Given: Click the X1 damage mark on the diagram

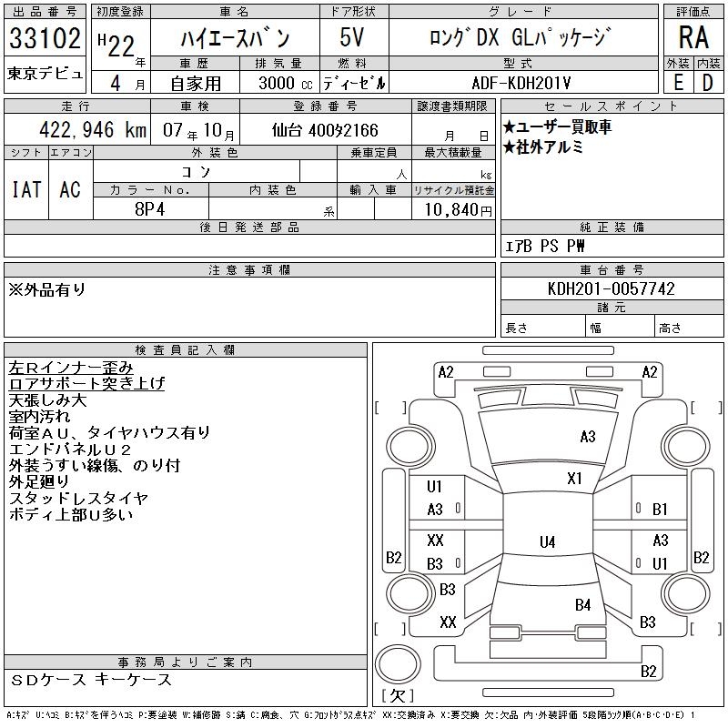Looking at the screenshot, I should click(574, 478).
